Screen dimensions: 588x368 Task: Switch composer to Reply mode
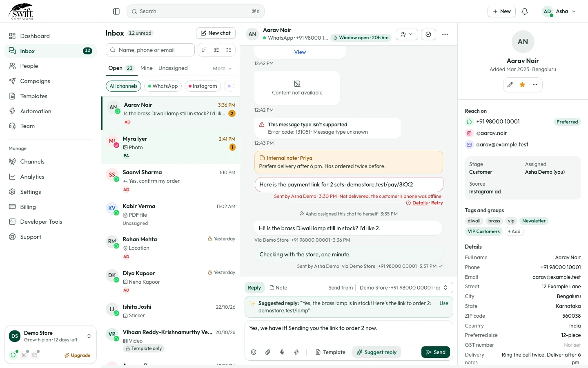(x=254, y=288)
